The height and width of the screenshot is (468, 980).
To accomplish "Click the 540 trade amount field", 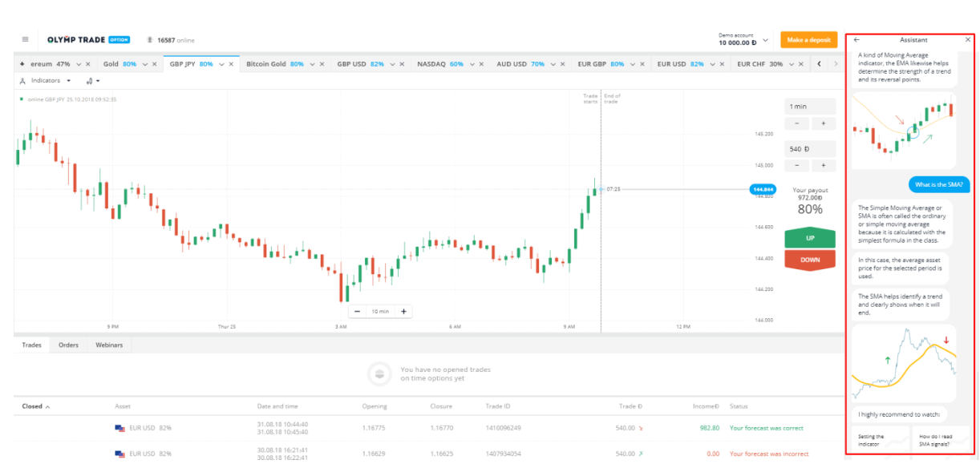I will click(x=809, y=149).
